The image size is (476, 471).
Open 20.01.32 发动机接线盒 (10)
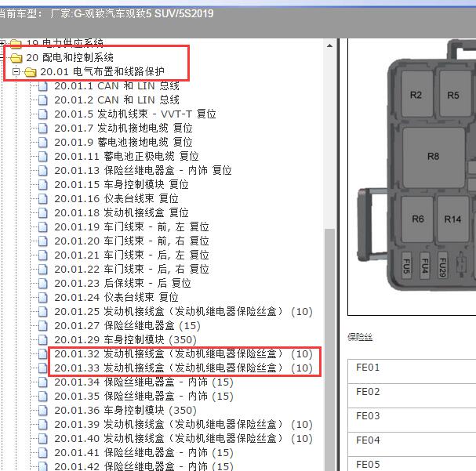[x=183, y=353]
